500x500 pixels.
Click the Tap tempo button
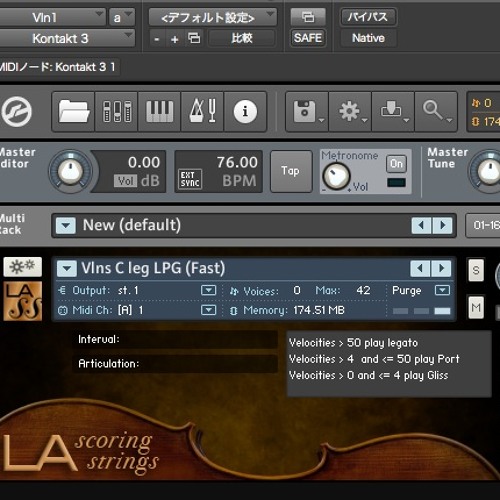click(x=291, y=171)
